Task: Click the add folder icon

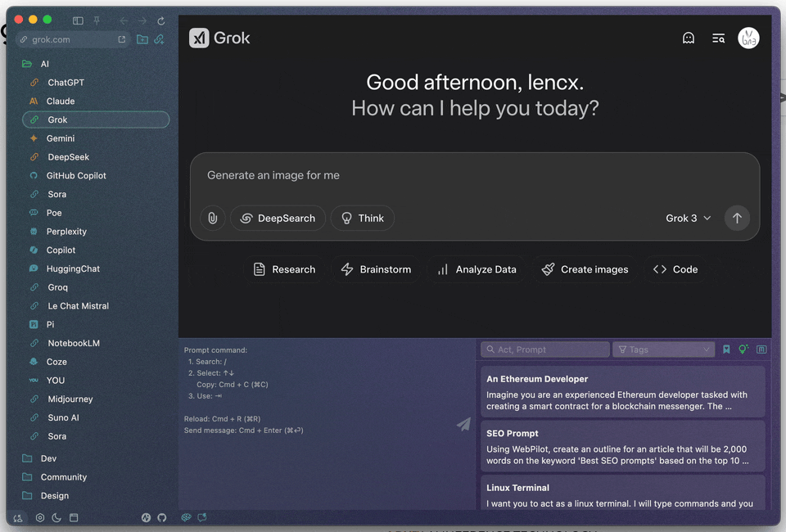Action: tap(142, 39)
